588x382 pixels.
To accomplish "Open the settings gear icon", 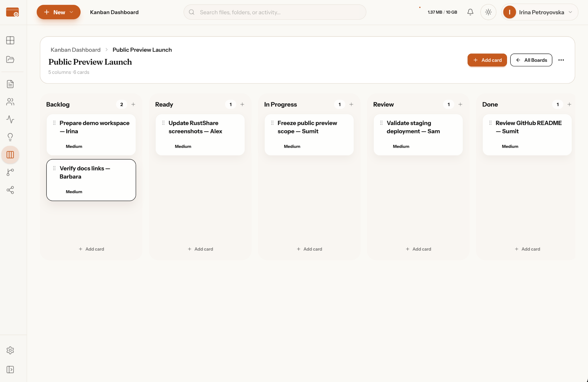I will click(x=10, y=350).
